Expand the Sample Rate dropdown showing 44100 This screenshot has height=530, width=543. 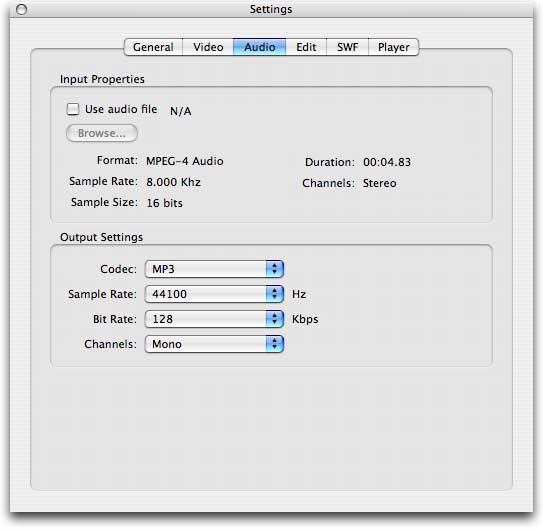click(214, 294)
